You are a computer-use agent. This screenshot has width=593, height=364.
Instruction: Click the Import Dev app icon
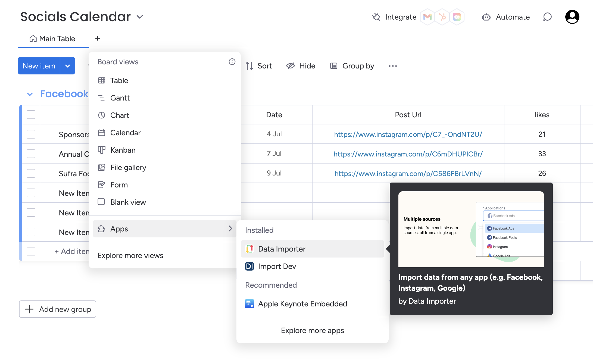point(249,266)
